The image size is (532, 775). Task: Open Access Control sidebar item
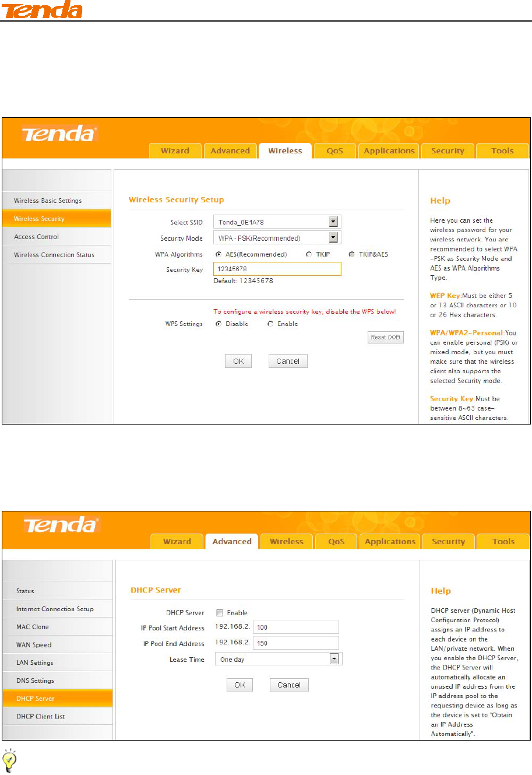57,237
